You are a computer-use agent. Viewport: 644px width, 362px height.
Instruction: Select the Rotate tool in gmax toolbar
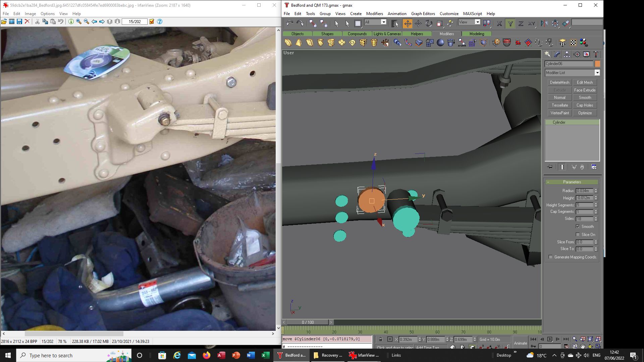coord(429,23)
